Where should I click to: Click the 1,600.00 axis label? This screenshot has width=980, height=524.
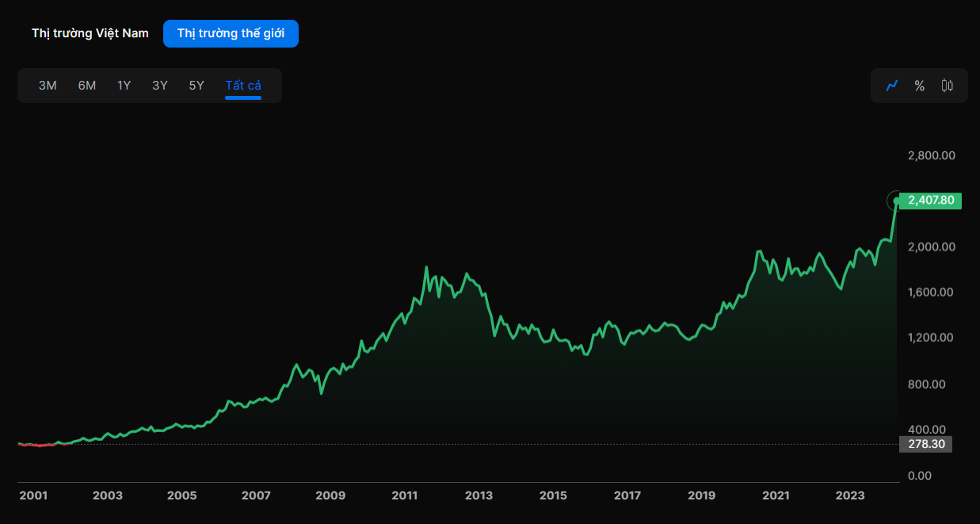point(931,293)
